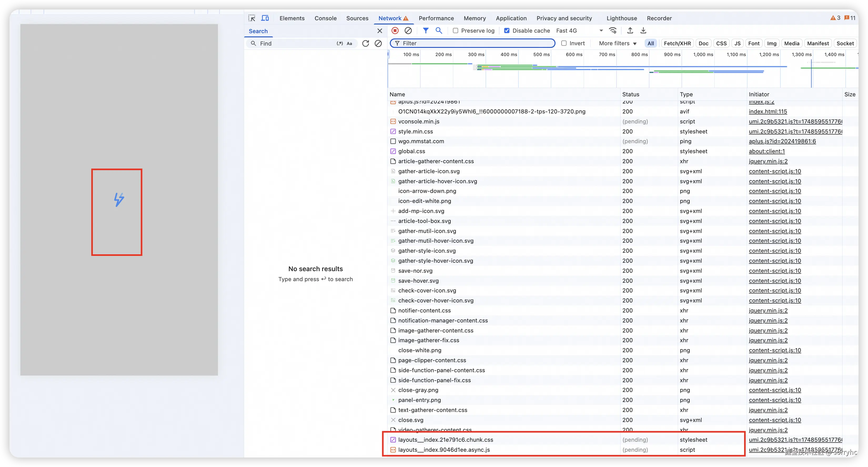868x467 pixels.
Task: Stop recording network log
Action: point(395,31)
